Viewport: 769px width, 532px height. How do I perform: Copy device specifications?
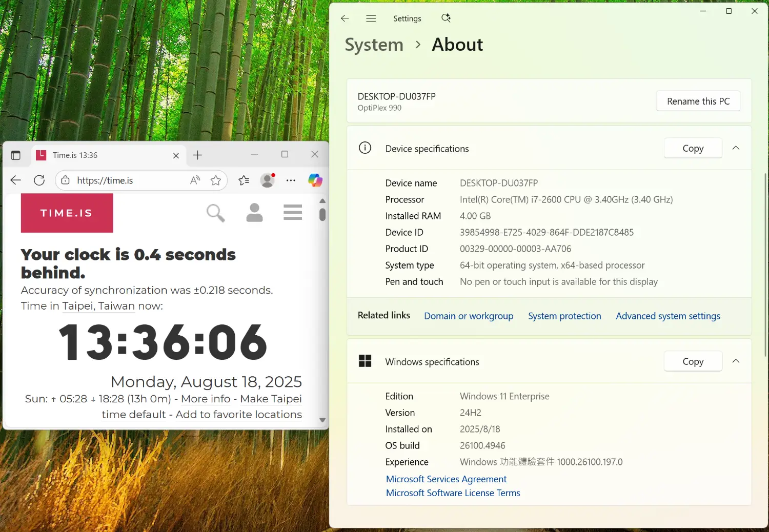pos(693,148)
